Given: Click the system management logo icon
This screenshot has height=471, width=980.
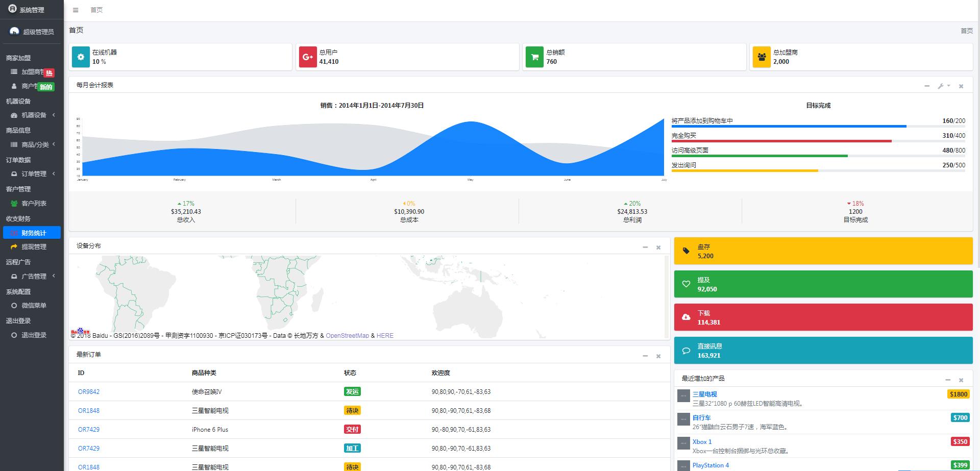Looking at the screenshot, I should click(x=12, y=9).
